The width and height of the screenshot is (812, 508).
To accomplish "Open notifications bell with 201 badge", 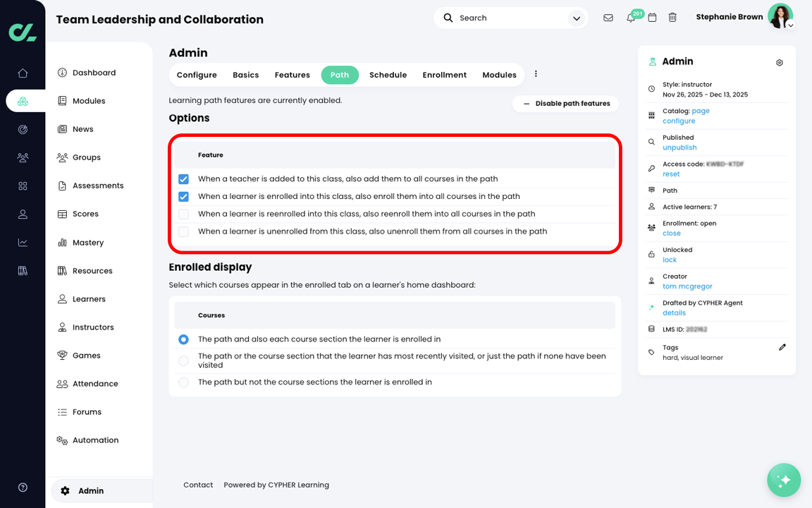I will coord(631,17).
